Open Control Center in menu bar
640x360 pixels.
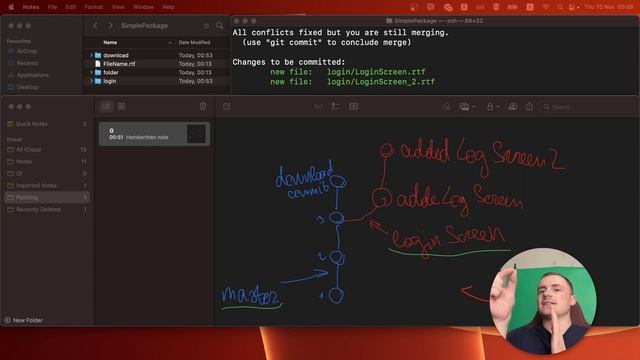(x=573, y=7)
